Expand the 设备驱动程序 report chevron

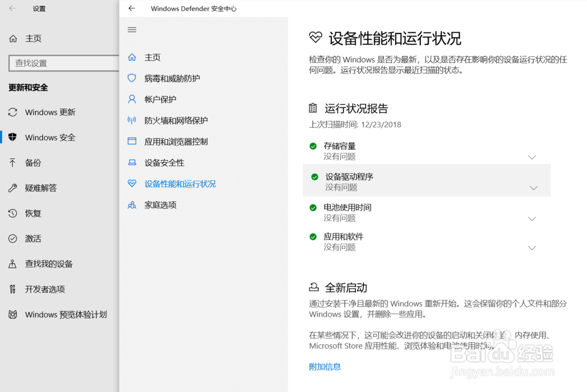534,188
